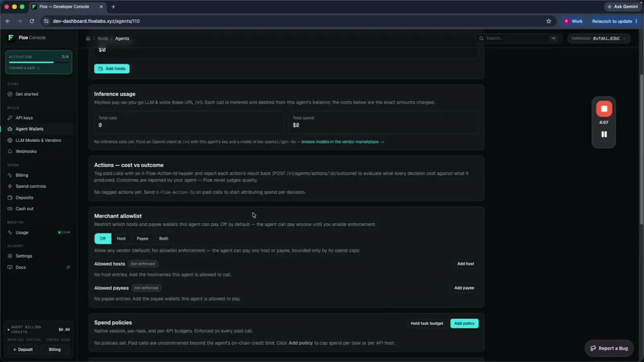Open browse models in vendor marketplace link
644x362 pixels.
pyautogui.click(x=343, y=142)
